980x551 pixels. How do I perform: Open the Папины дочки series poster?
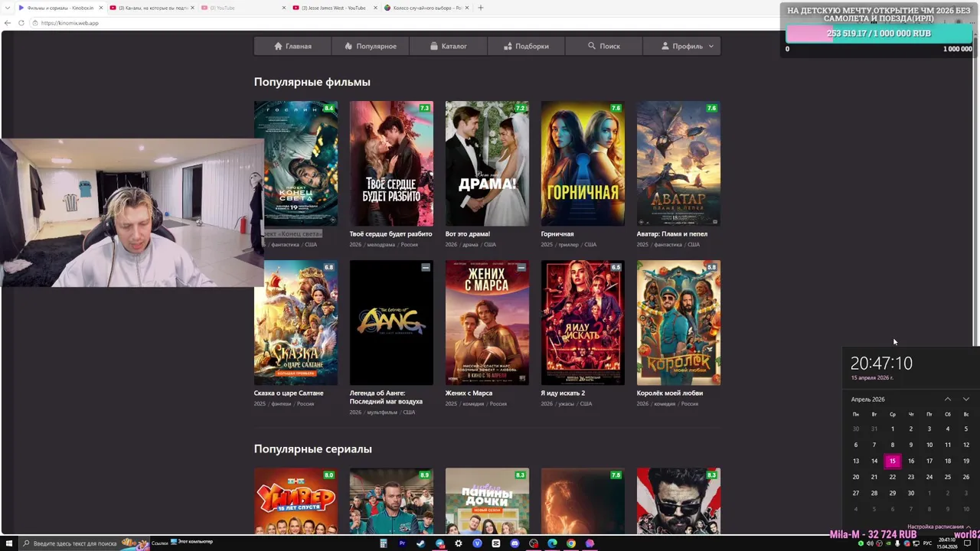pyautogui.click(x=487, y=501)
